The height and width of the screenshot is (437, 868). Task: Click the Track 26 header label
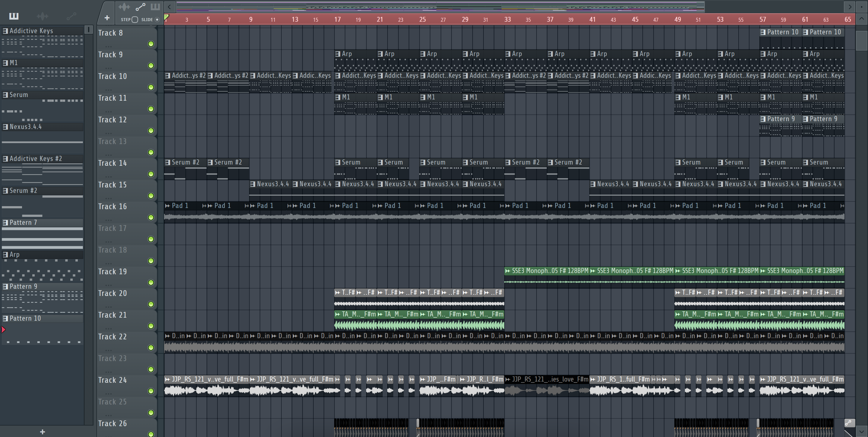[x=112, y=423]
